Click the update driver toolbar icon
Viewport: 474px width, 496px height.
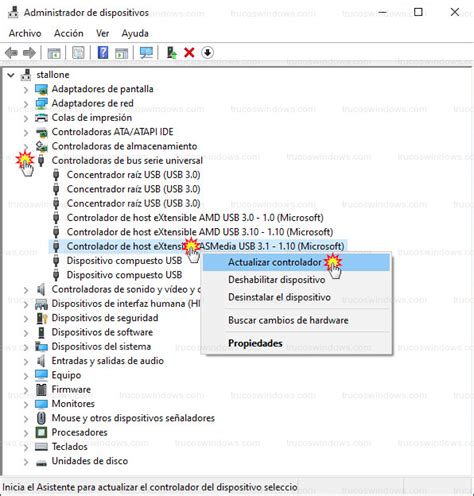(x=171, y=53)
